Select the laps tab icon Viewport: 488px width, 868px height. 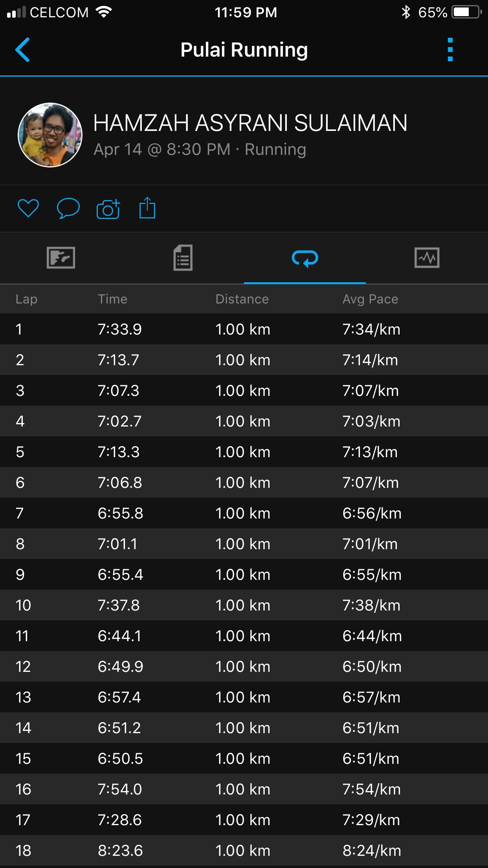click(305, 258)
